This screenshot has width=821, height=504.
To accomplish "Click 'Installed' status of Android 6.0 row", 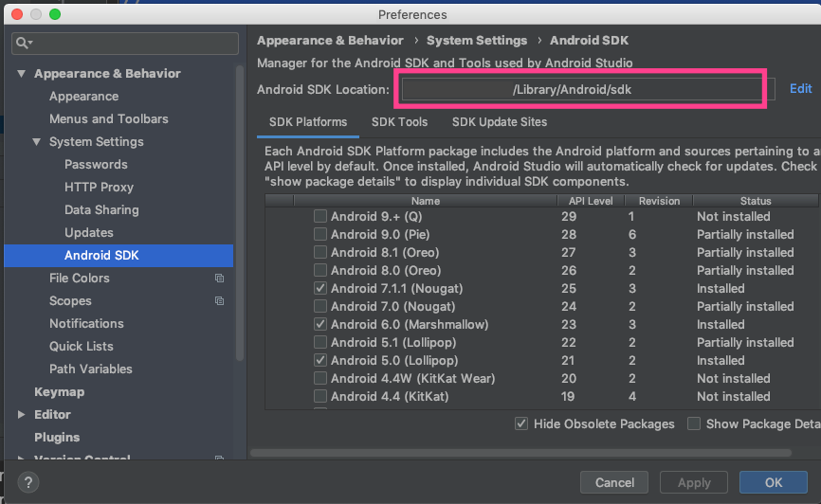I will pos(721,325).
